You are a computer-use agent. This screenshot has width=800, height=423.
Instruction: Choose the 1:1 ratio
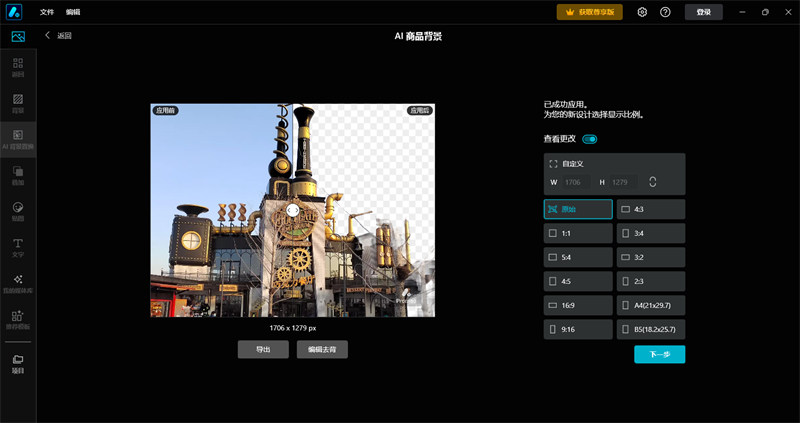[578, 233]
